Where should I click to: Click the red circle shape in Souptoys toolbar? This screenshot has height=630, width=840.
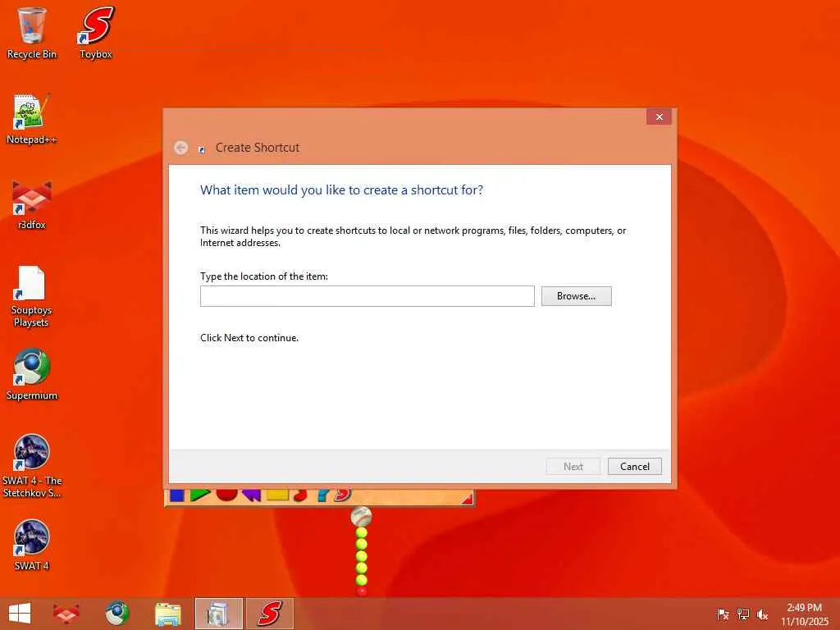[x=226, y=495]
